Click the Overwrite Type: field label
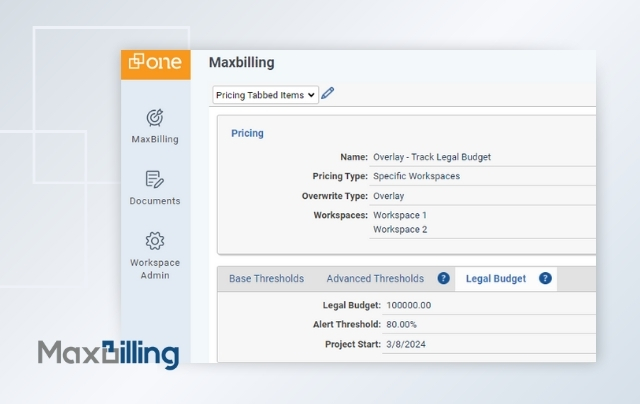The height and width of the screenshot is (404, 640). 335,196
